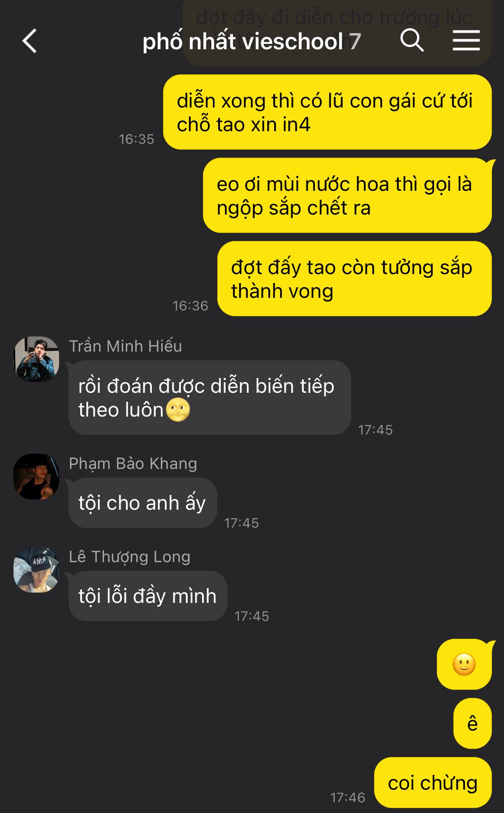
Task: Select the 'eo ơi mùi nước hoa' bubble
Action: [347, 195]
